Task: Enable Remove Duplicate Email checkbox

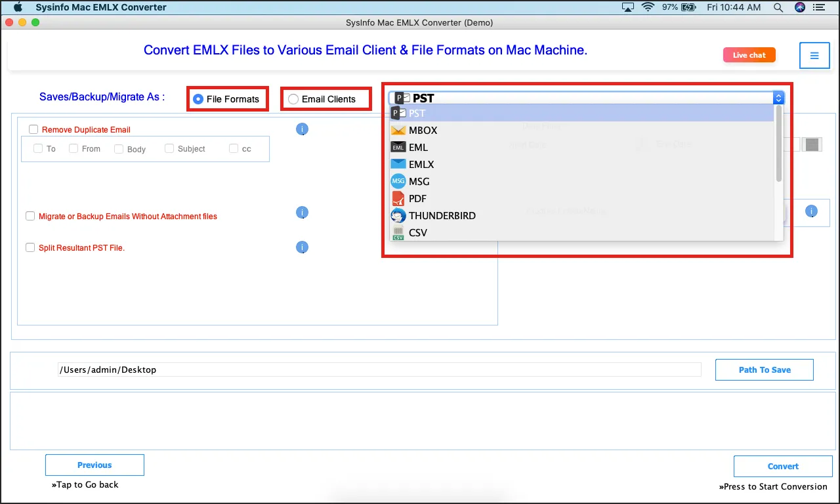Action: coord(33,129)
